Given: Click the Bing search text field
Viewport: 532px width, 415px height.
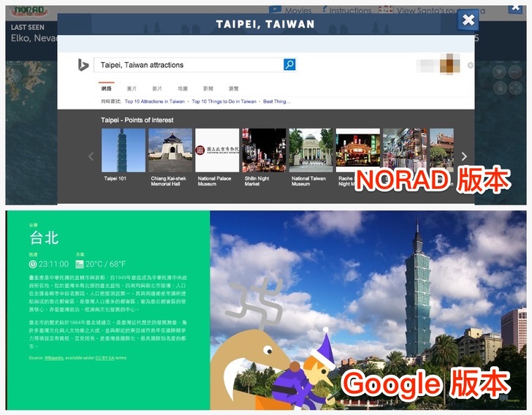Looking at the screenshot, I should coord(189,65).
